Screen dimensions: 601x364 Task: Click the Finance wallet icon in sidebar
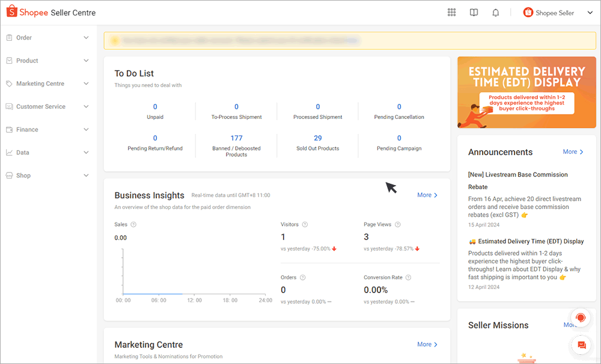(9, 130)
